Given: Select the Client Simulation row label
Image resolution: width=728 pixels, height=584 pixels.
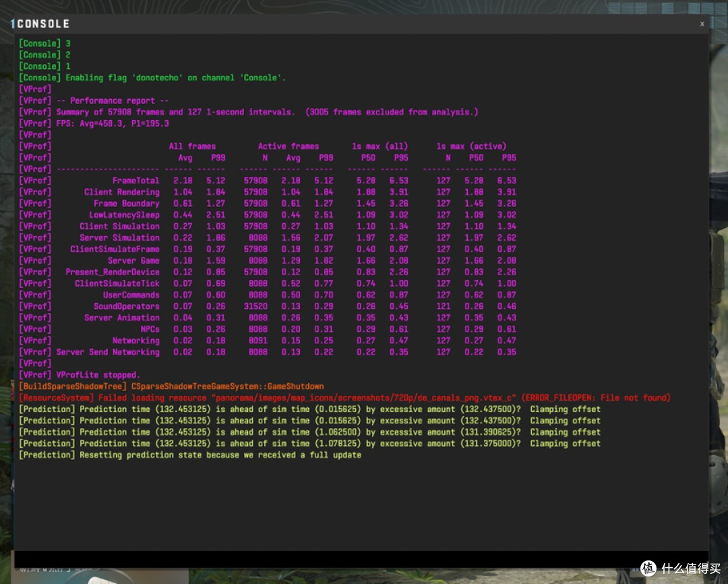Looking at the screenshot, I should click(119, 227).
